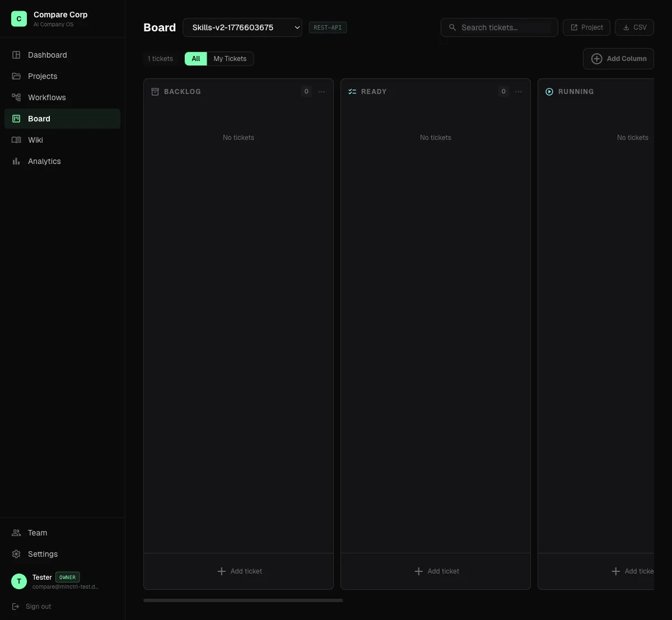Click the Backlog ticket count badge
This screenshot has height=620, width=672.
coord(306,92)
